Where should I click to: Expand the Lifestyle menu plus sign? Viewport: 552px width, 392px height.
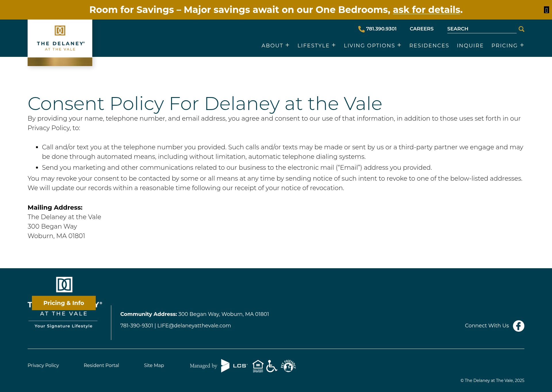coord(334,45)
